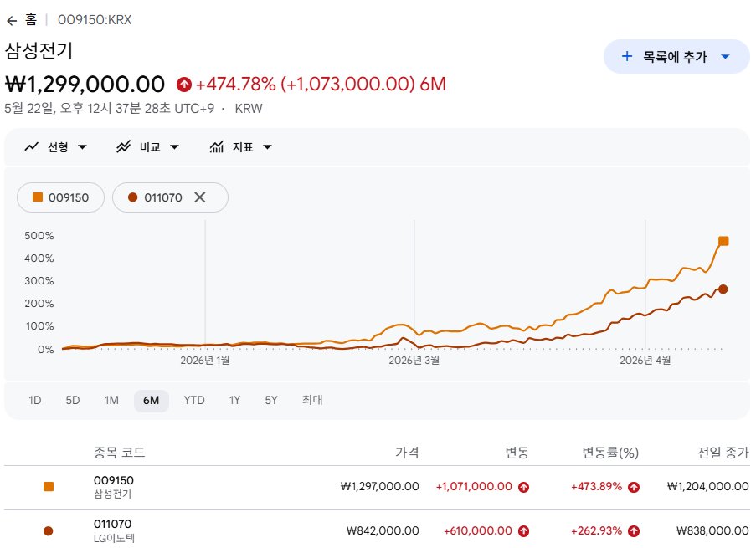Viewport: 756px width, 548px height.
Task: Click the 전일 종가 column header
Action: point(723,453)
